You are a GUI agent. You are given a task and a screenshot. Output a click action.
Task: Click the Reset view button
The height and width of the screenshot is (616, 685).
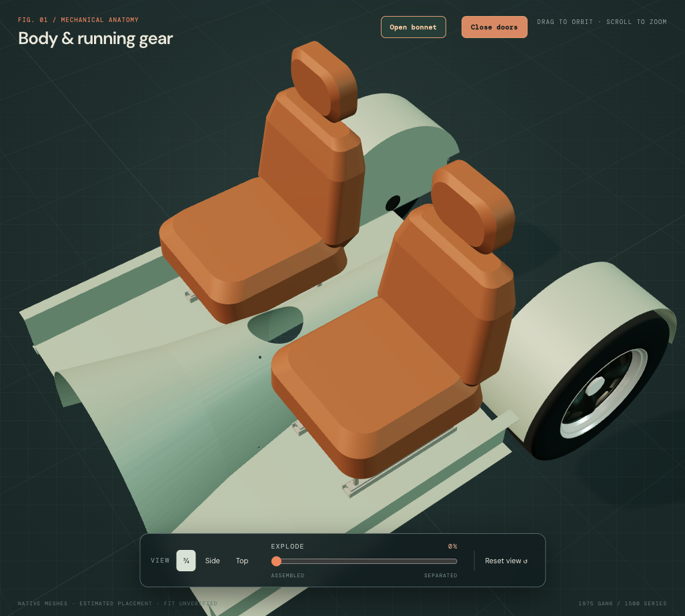point(506,561)
